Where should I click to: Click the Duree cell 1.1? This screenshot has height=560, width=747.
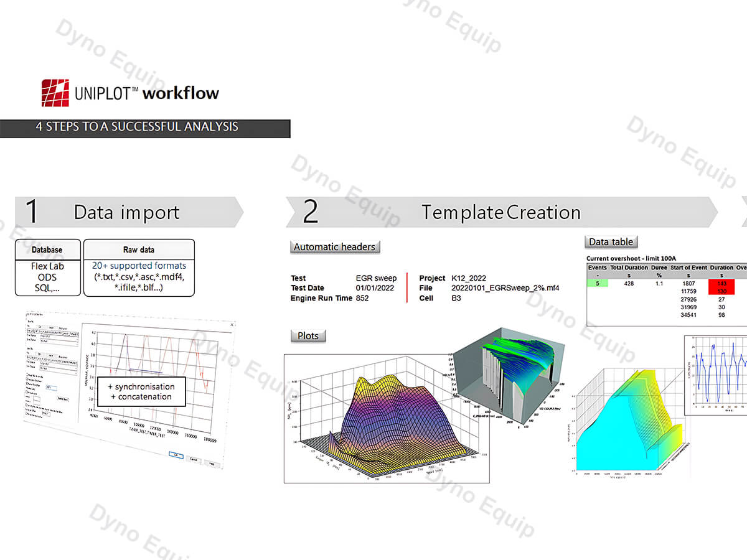[659, 283]
